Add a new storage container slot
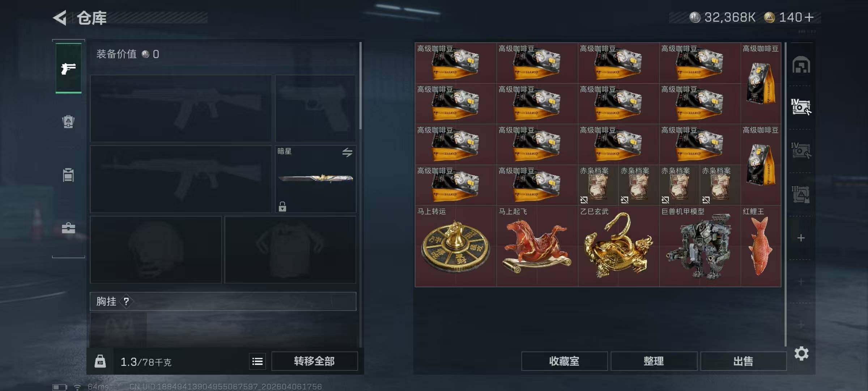868x391 pixels. coord(801,238)
